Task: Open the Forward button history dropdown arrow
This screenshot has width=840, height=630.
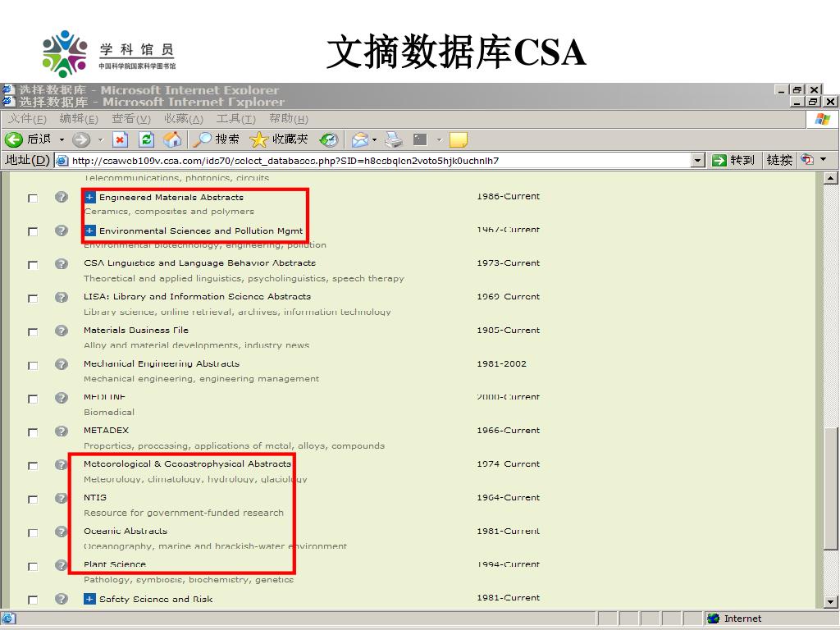Action: [x=100, y=139]
